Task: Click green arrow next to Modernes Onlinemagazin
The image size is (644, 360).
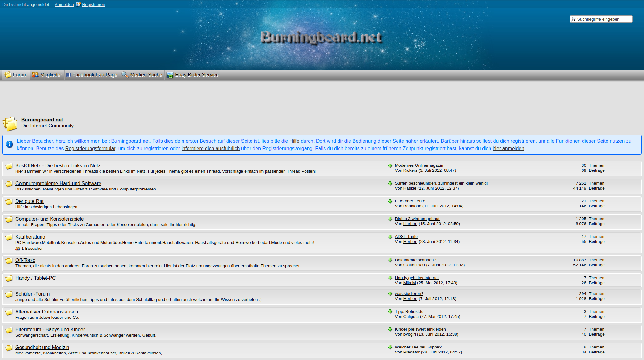Action: 390,165
